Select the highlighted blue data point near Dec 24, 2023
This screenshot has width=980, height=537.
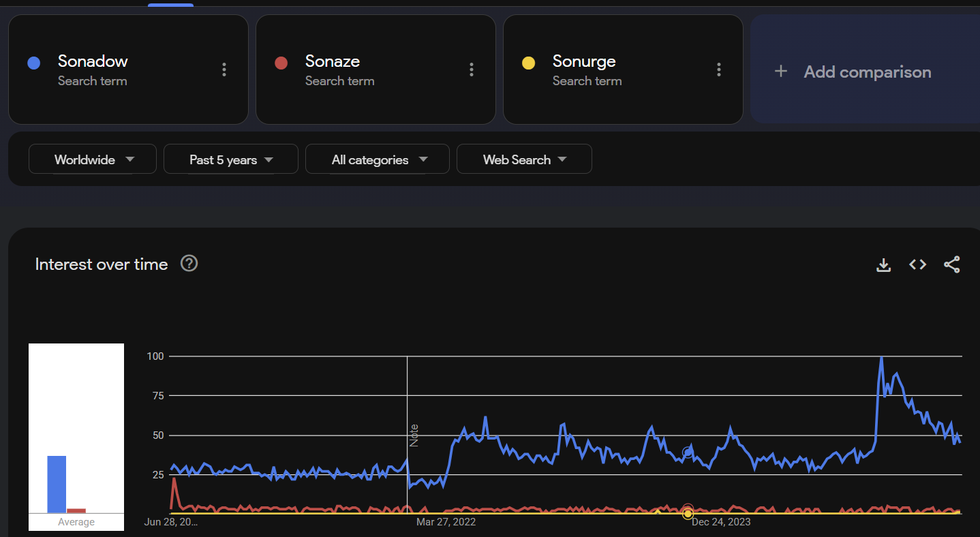click(688, 452)
